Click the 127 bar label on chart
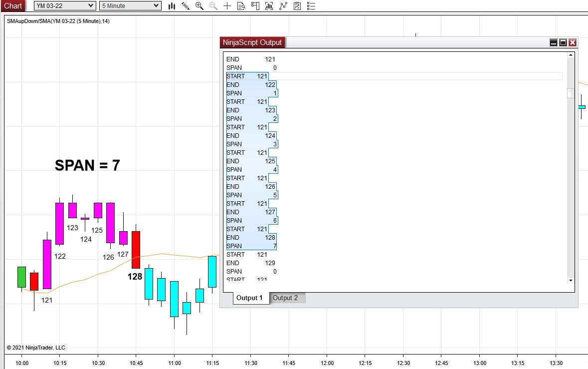Screen dimensions: 588x369 tap(123, 254)
